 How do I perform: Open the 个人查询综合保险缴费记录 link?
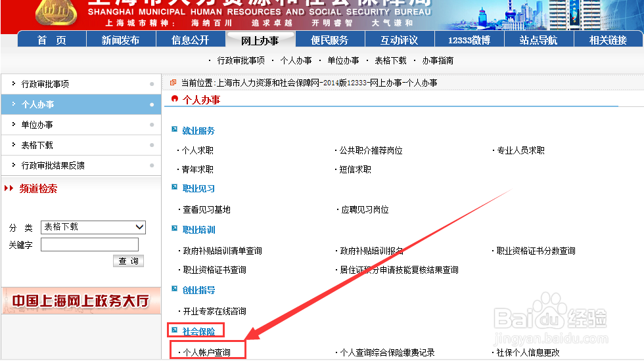(387, 352)
